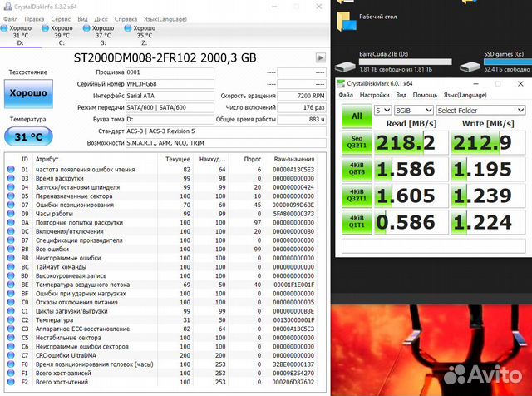The width and height of the screenshot is (532, 396).
Task: Click the drive title ST2000DM008-2FR102 2000,3 GB
Action: tap(165, 57)
